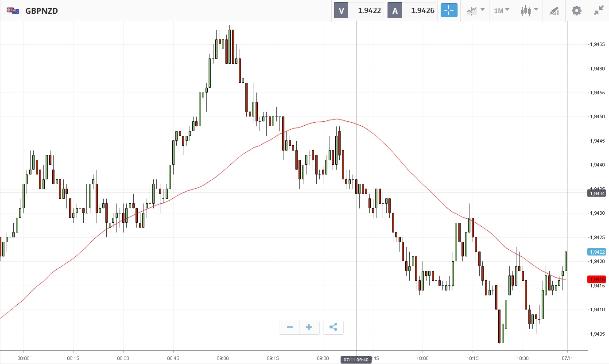Toggle the crosshair cursor button
This screenshot has height=364, width=609.
[x=449, y=10]
